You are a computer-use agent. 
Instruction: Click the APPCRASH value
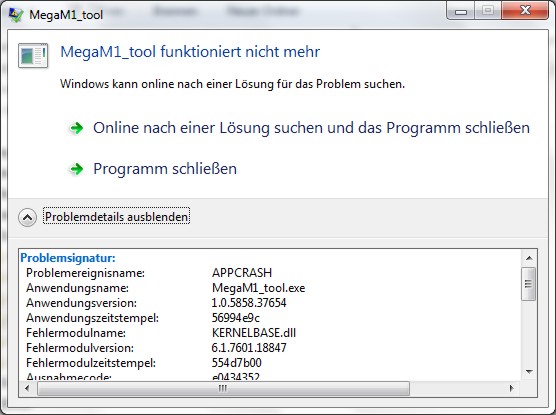[242, 273]
